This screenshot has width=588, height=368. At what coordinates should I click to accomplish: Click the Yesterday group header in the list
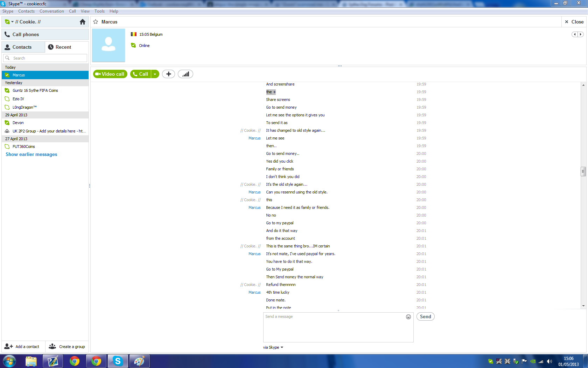tap(45, 83)
